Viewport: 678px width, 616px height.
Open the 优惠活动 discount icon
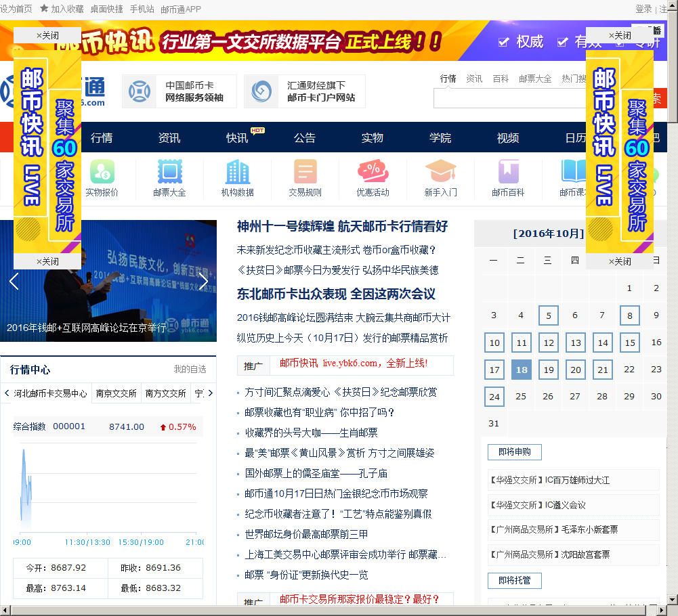(373, 172)
